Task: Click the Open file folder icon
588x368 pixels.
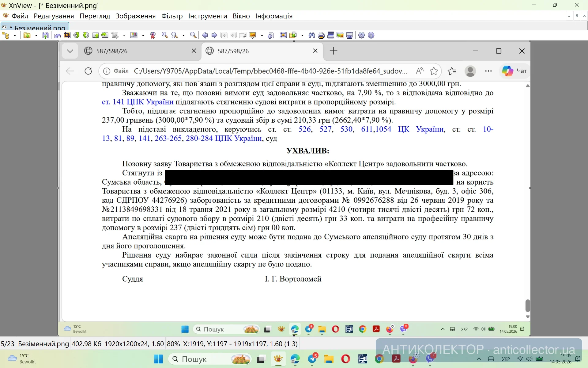Action: [27, 35]
